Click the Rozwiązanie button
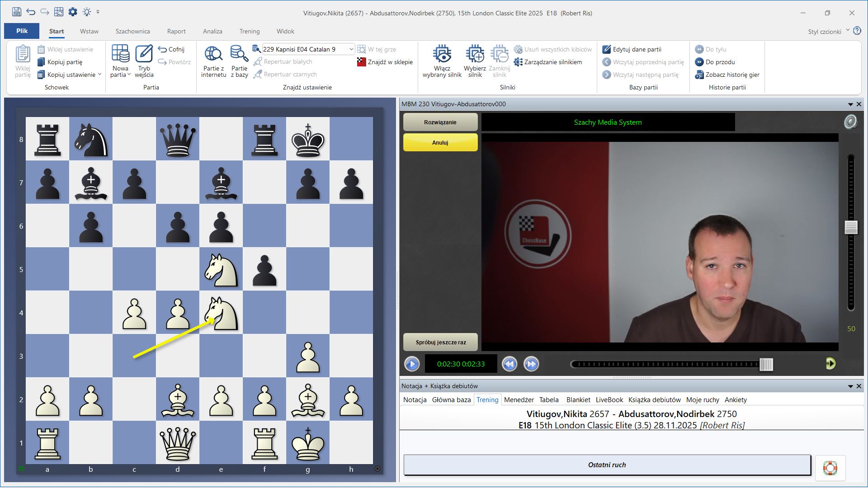The width and height of the screenshot is (868, 488). (x=440, y=122)
